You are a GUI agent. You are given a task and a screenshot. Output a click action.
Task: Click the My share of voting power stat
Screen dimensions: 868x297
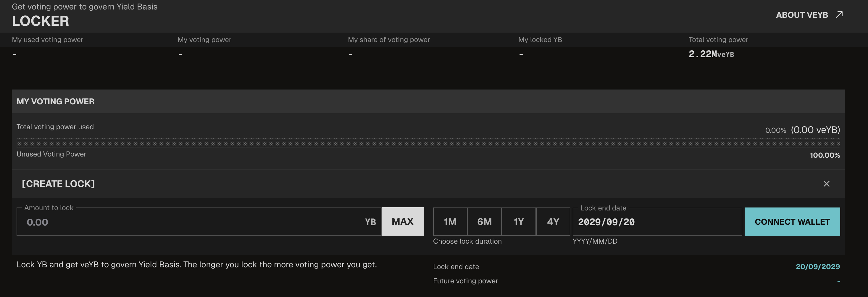click(388, 40)
